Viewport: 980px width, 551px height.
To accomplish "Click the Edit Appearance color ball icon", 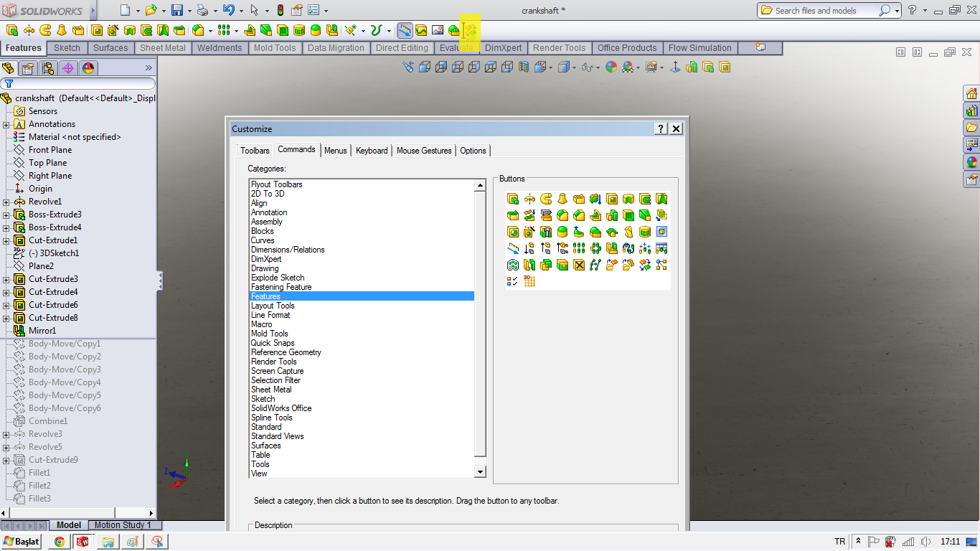I will pos(611,67).
